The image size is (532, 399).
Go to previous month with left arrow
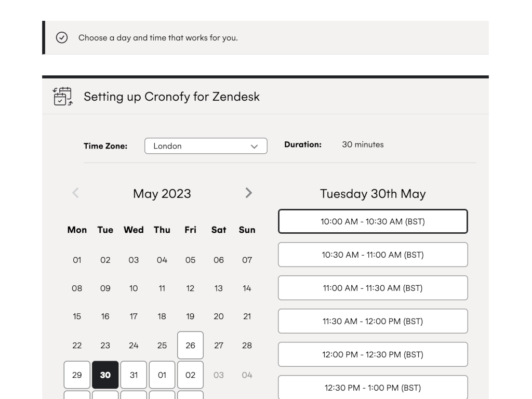tap(75, 193)
